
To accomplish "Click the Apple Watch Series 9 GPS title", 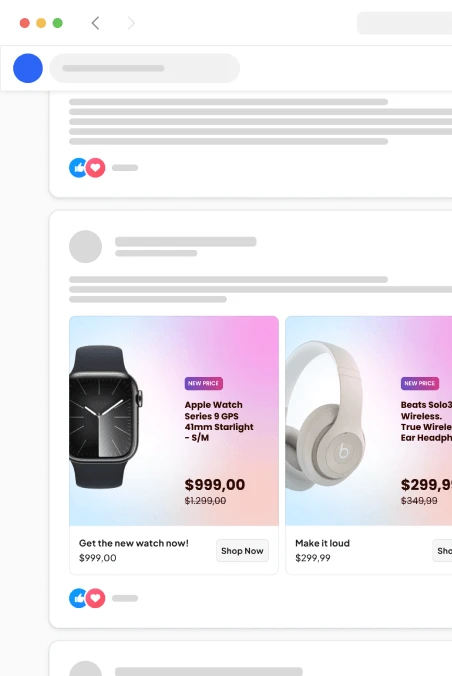I will pyautogui.click(x=219, y=421).
